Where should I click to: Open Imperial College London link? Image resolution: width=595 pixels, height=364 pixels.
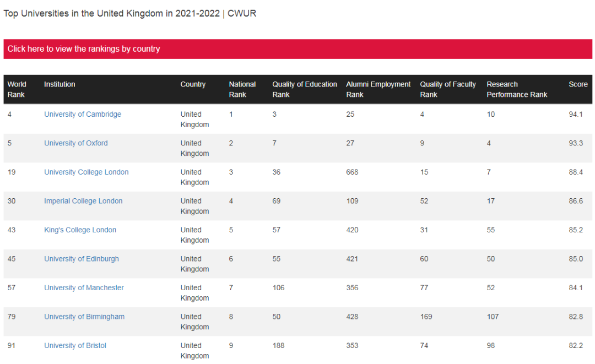(83, 201)
